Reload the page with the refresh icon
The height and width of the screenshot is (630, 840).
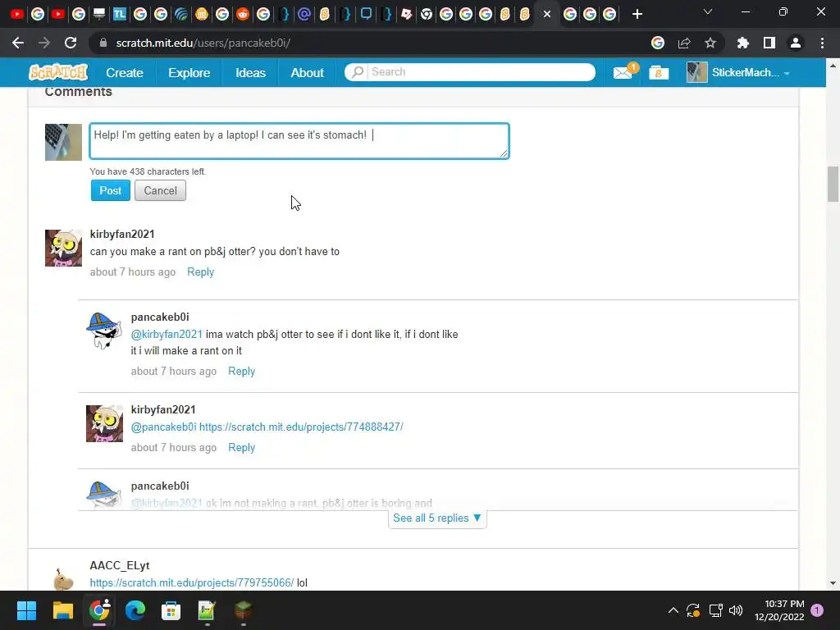pyautogui.click(x=71, y=43)
